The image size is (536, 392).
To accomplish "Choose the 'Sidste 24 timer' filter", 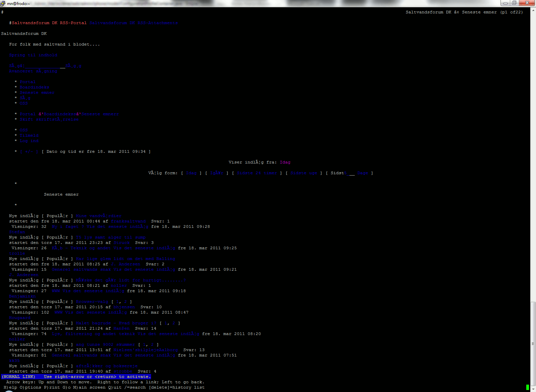I will coord(257,173).
